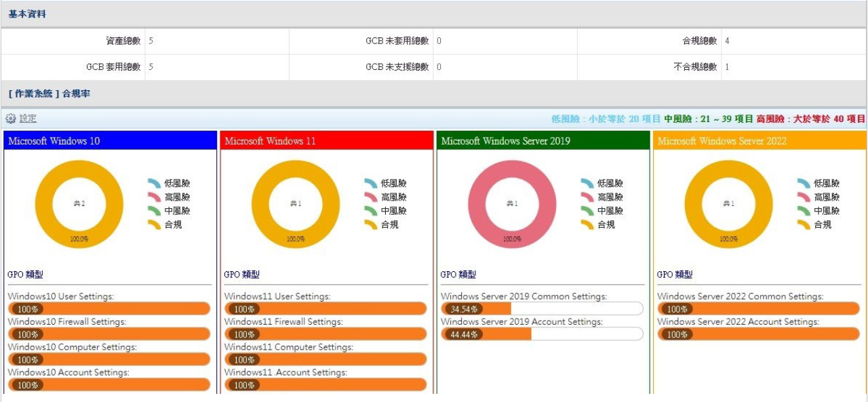Viewport: 868px width, 402px height.
Task: Click the 合規 legend icon in Server 2022 card
Action: (804, 224)
